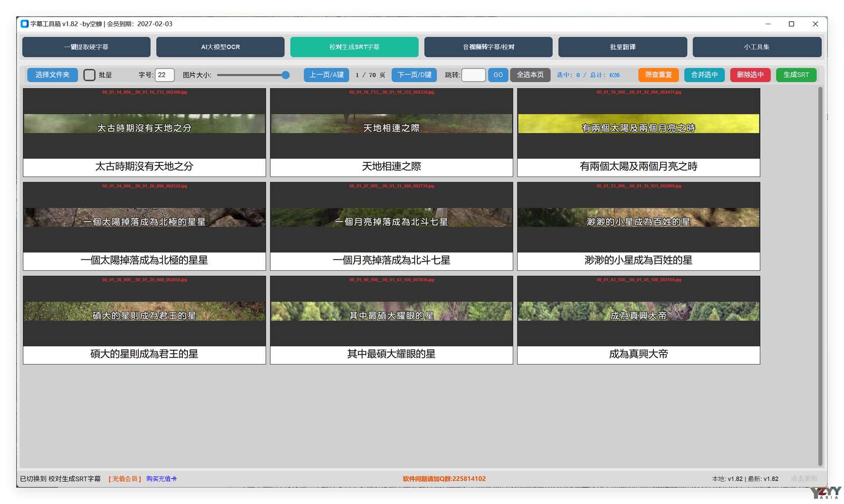
Task: Switch to the 一键提取硬字幕 tab
Action: 86,47
